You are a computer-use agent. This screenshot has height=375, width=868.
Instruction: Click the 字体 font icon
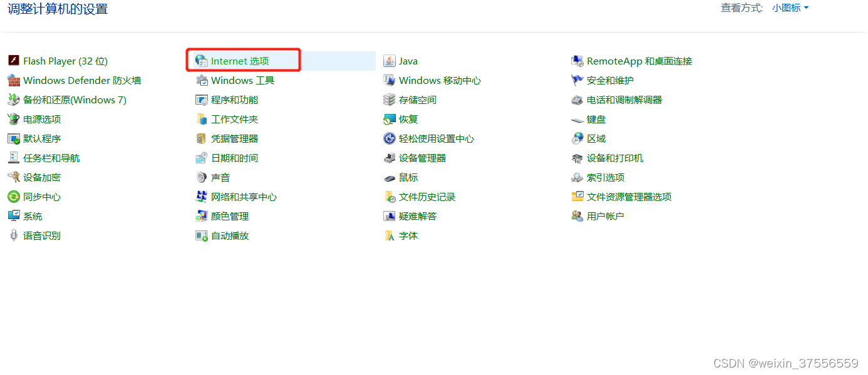tap(389, 235)
